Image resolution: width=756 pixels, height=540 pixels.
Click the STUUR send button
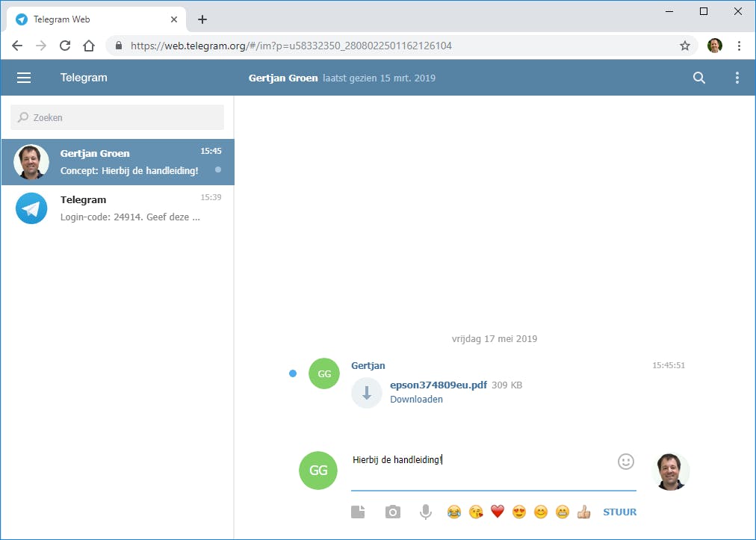click(619, 512)
